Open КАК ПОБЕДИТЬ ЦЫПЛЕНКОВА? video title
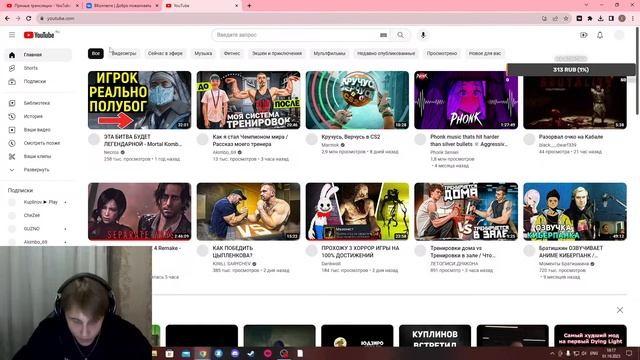The width and height of the screenshot is (640, 360). (x=233, y=252)
